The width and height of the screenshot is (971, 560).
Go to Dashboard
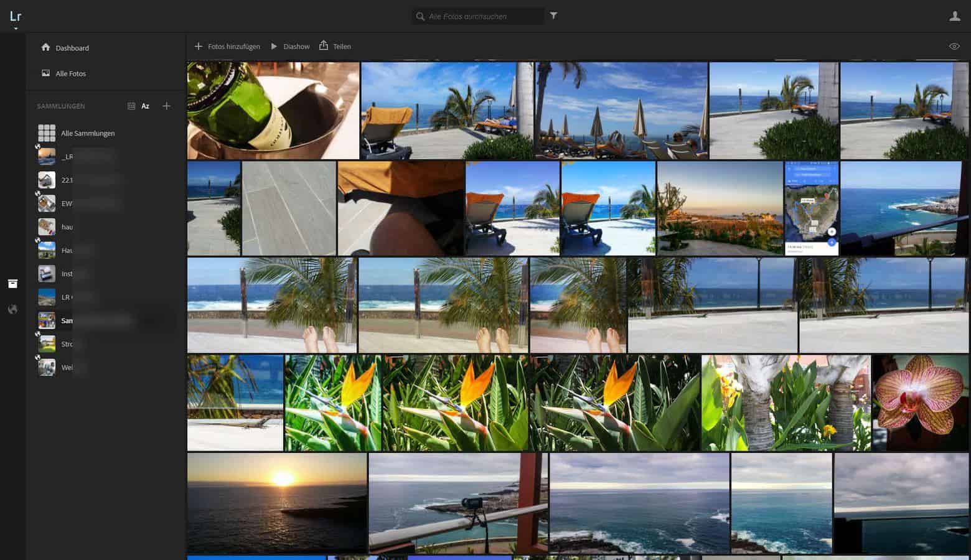click(72, 48)
